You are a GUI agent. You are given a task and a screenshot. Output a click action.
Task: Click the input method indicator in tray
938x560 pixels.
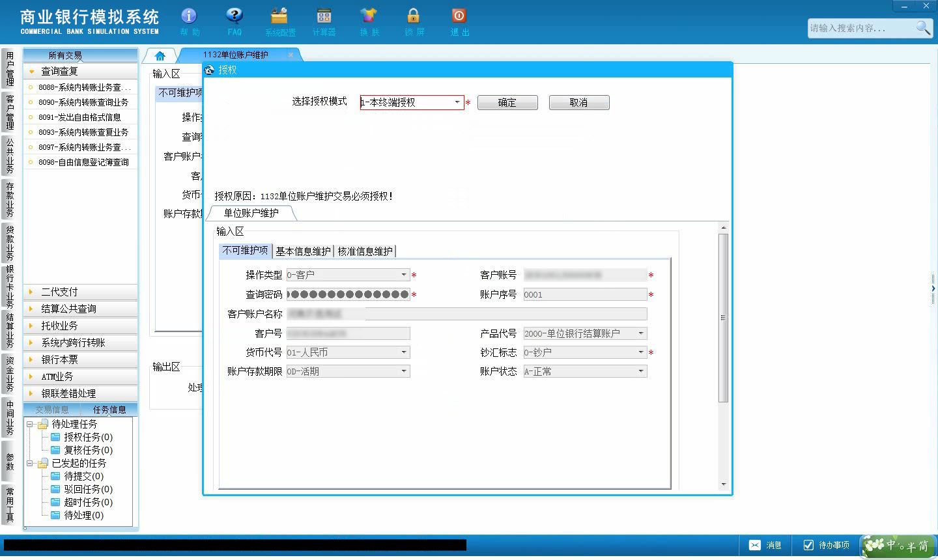[898, 546]
